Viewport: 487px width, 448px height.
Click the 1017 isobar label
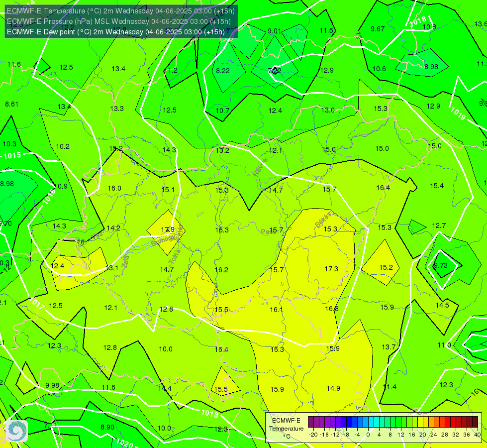pyautogui.click(x=37, y=304)
